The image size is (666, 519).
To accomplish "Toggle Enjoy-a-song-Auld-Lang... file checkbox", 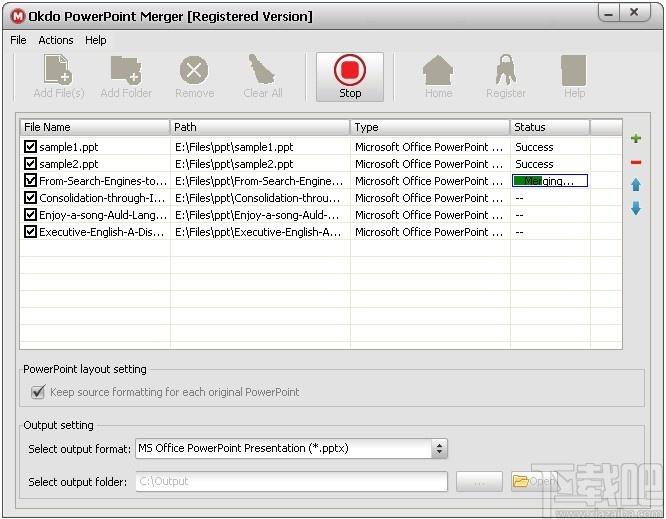I will click(30, 214).
